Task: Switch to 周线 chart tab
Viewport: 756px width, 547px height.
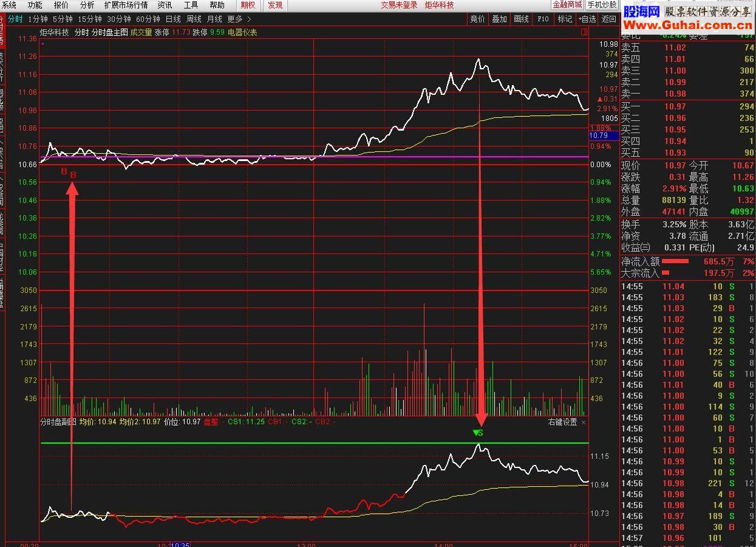Action: [x=194, y=19]
